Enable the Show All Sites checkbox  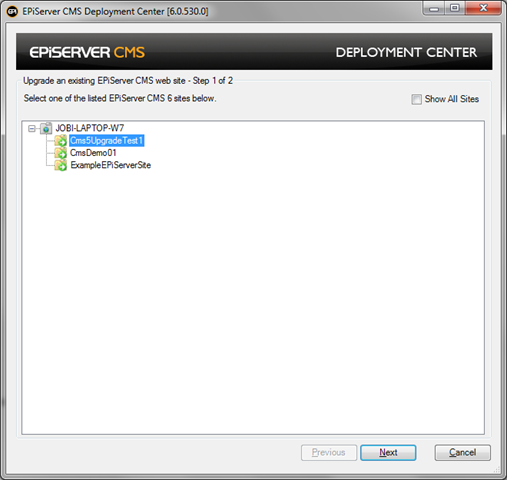point(416,99)
